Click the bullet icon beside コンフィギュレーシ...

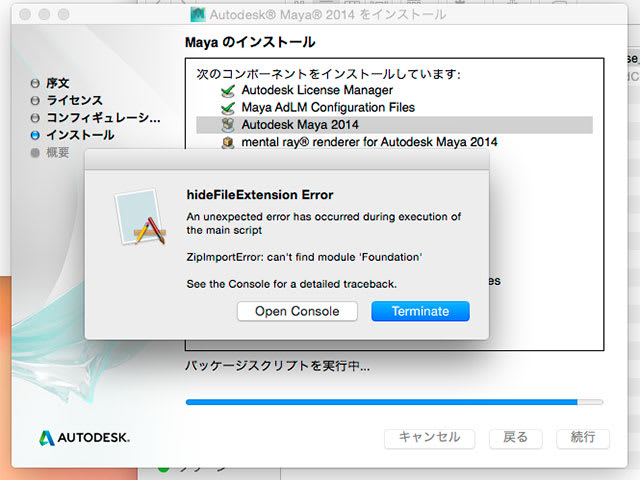point(35,118)
